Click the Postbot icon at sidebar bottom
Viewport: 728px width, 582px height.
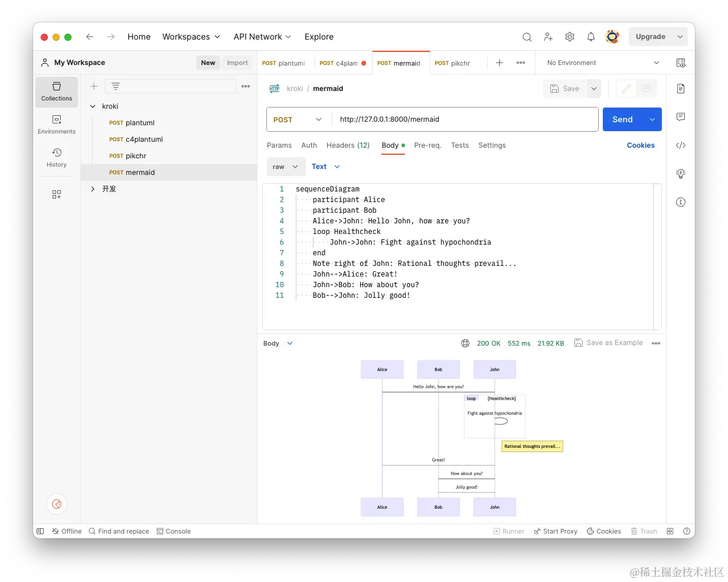[57, 504]
